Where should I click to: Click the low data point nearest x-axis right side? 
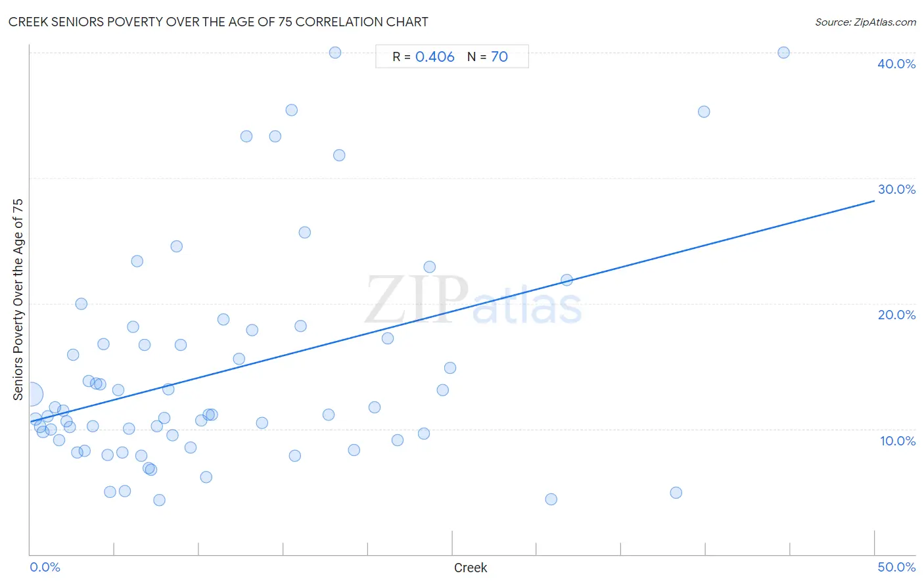(x=676, y=493)
